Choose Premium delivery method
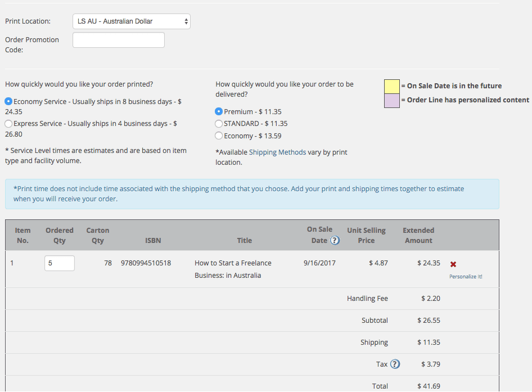The image size is (532, 392). pyautogui.click(x=219, y=111)
